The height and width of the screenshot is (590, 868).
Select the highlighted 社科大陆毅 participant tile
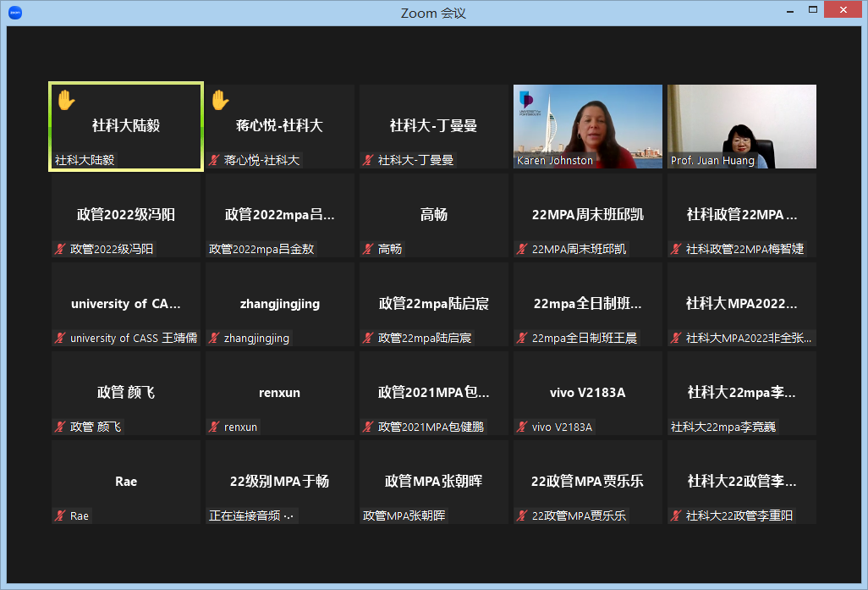(126, 126)
